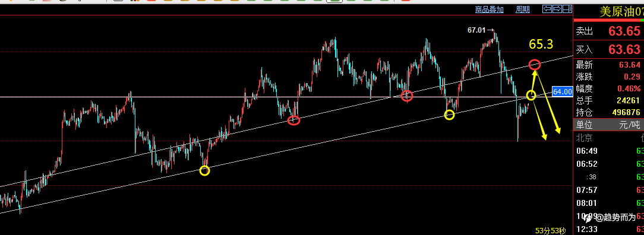644x235 pixels.
Task: Click the 53分53秒 countdown timer
Action: click(550, 231)
